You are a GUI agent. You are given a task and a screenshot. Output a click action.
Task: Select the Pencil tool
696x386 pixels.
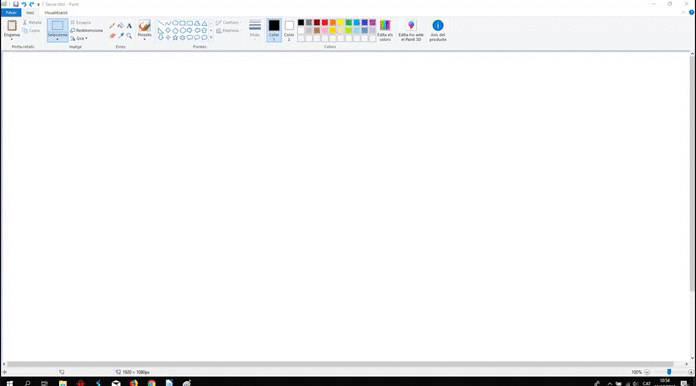click(x=112, y=26)
